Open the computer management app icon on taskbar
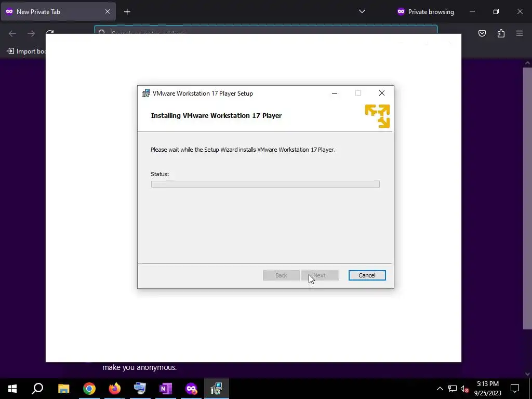Viewport: 532px width, 399px height. [x=140, y=389]
